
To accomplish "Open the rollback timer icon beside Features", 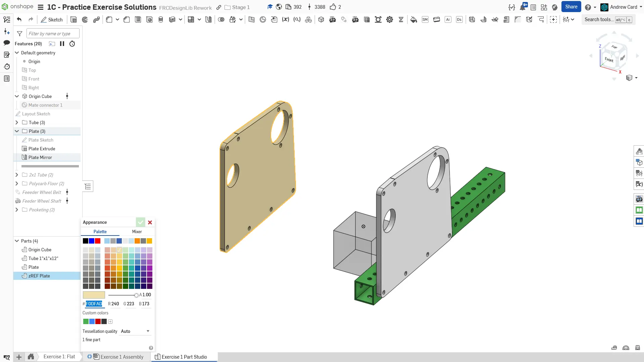I will (72, 44).
